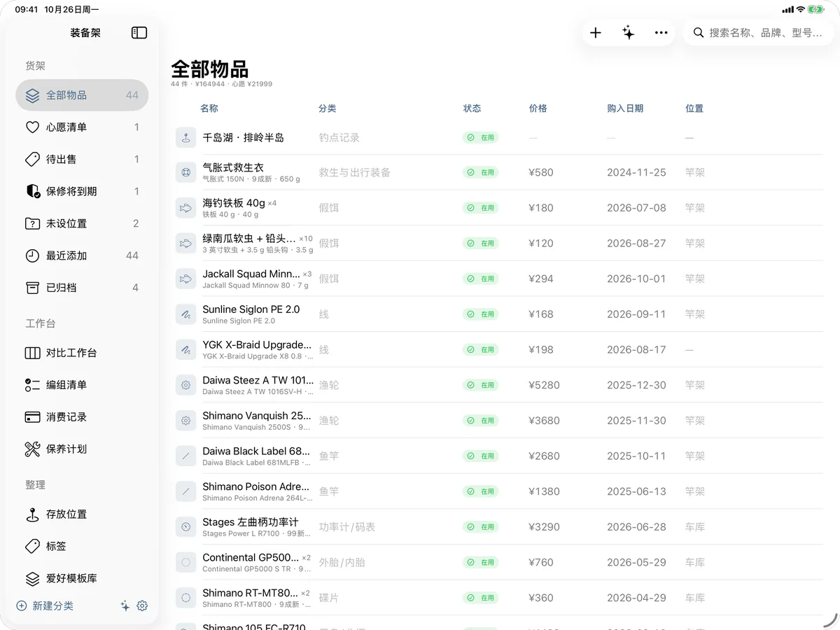Open sidebar settings gear icon
The height and width of the screenshot is (630, 840).
[142, 606]
